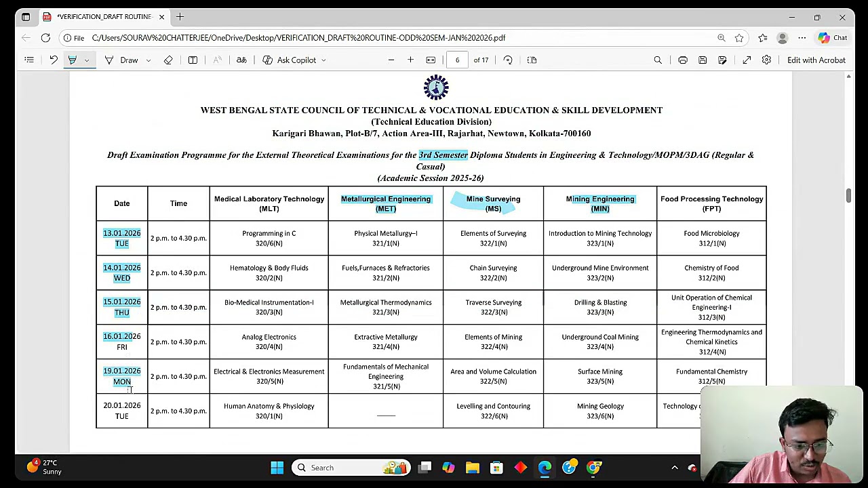
Task: Refresh the browser page
Action: 45,38
